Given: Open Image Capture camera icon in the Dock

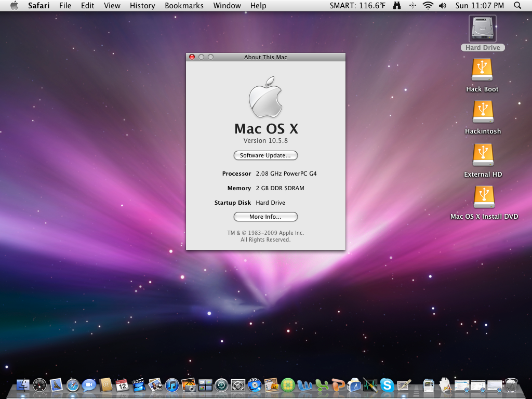Looking at the screenshot, I should coord(188,385).
